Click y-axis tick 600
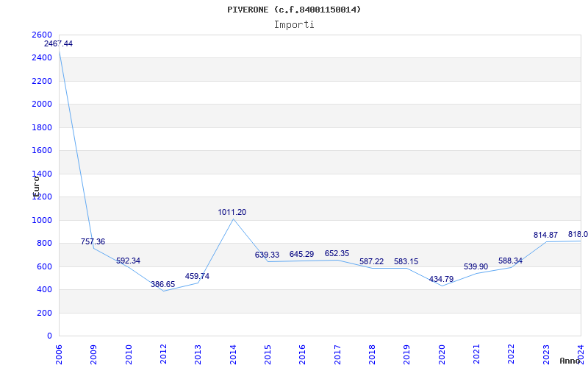The width and height of the screenshot is (588, 368). 44,266
